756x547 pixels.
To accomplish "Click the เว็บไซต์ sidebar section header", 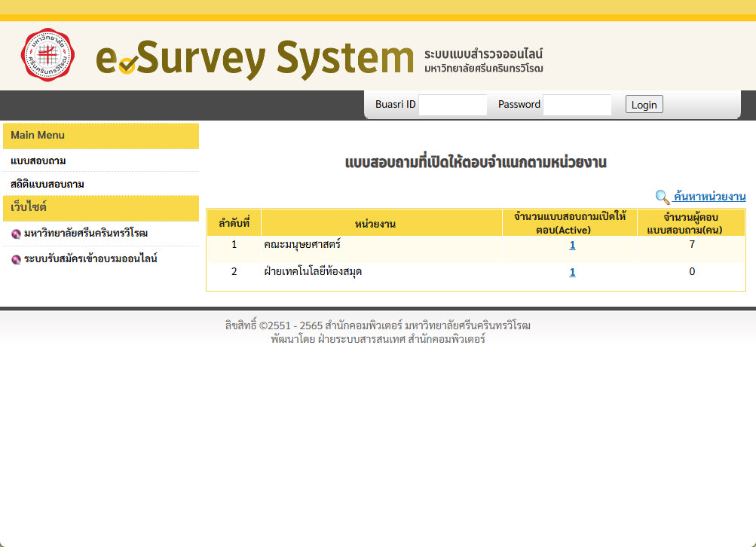I will pyautogui.click(x=29, y=206).
